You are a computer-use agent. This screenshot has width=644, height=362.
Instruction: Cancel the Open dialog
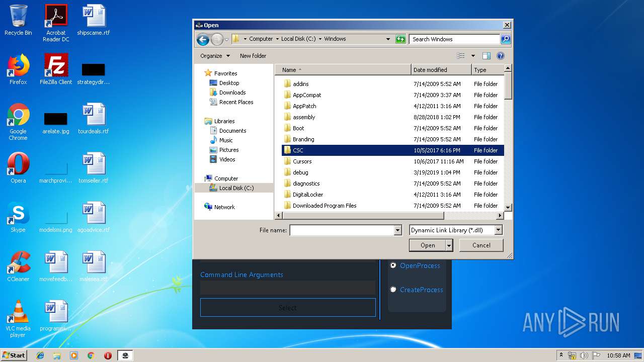481,245
